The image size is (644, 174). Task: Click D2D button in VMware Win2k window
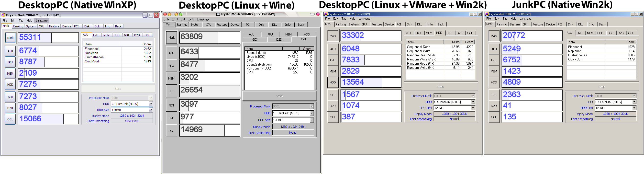coord(333,106)
